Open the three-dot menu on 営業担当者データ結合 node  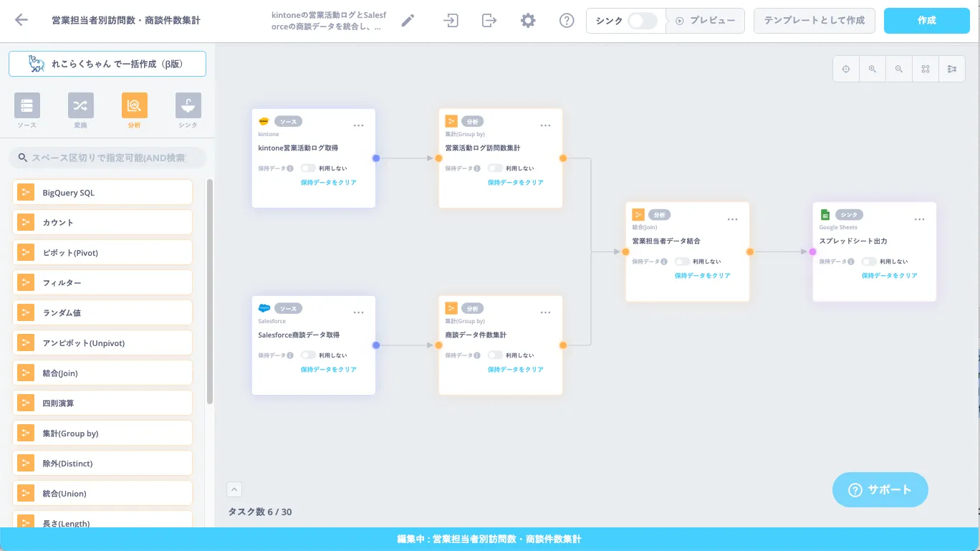[x=732, y=219]
